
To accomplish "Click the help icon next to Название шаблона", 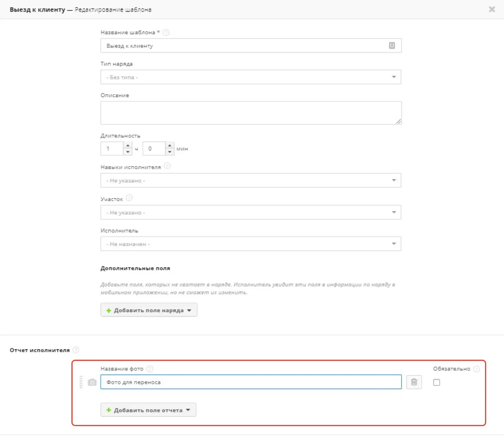I will click(x=166, y=32).
